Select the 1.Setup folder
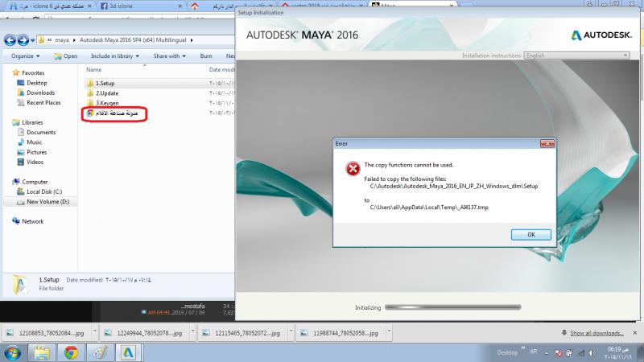The width and height of the screenshot is (644, 362). pos(105,84)
